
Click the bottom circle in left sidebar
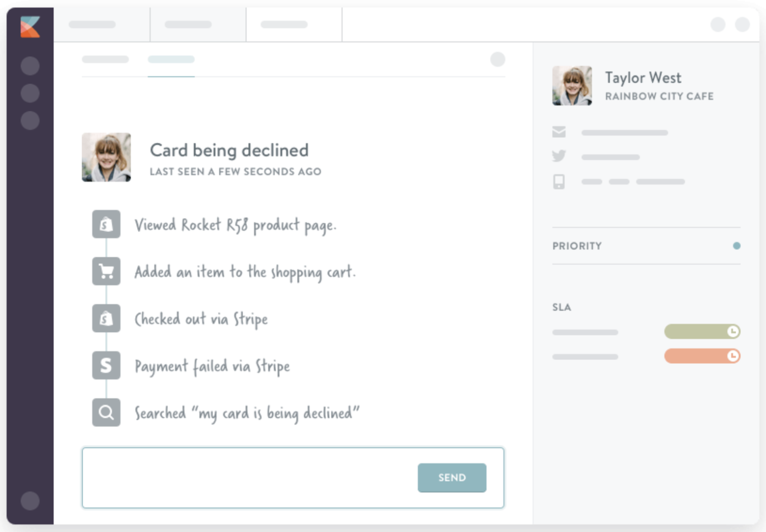tap(30, 501)
